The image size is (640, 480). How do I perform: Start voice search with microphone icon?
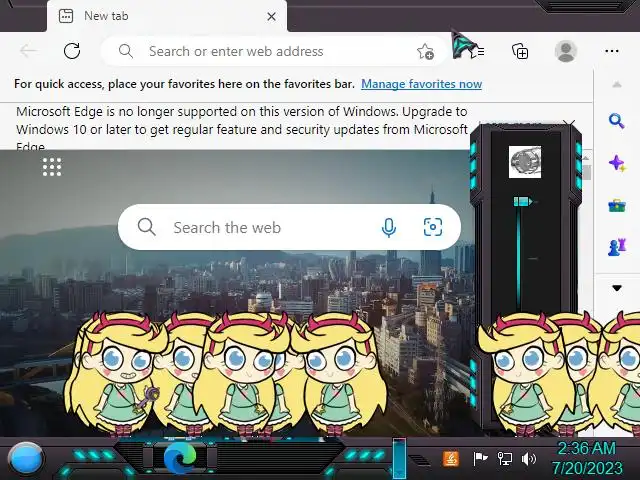pyautogui.click(x=389, y=227)
